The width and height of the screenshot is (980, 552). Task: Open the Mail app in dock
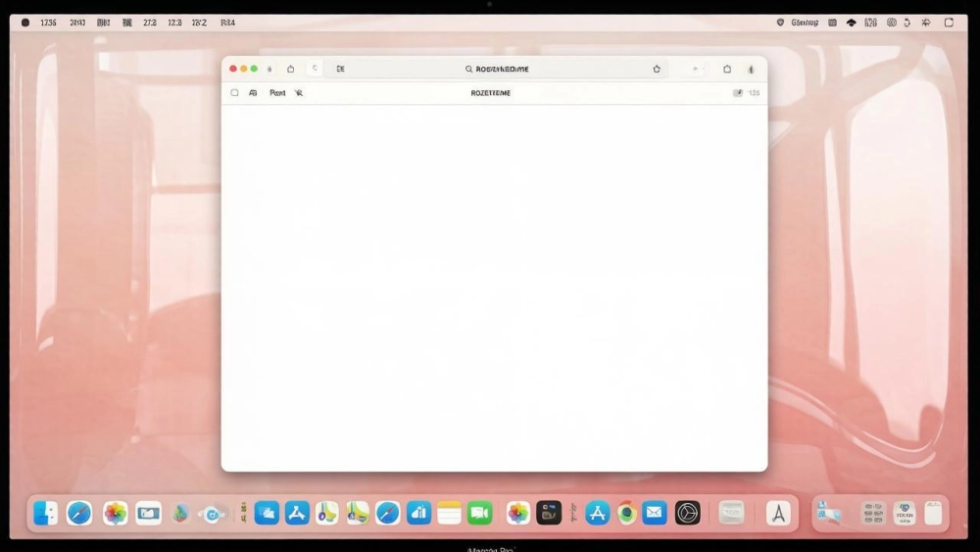coord(655,512)
